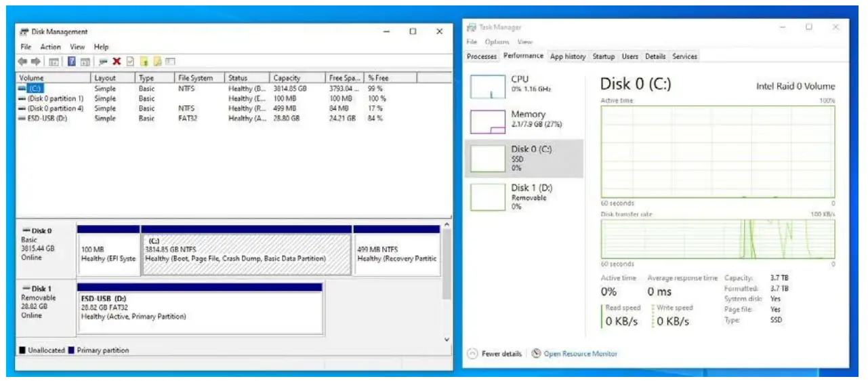868x381 pixels.
Task: Sort by the Capacity column header
Action: pyautogui.click(x=297, y=78)
